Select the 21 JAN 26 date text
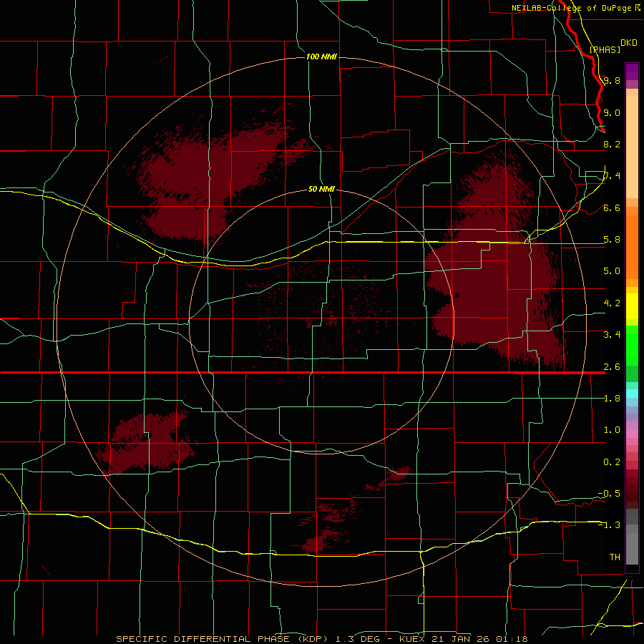 (x=462, y=639)
